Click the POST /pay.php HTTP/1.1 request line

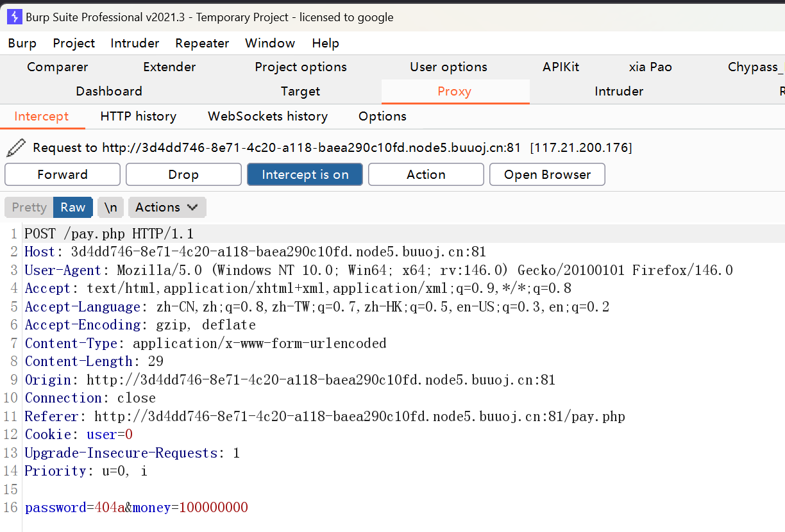(x=109, y=233)
